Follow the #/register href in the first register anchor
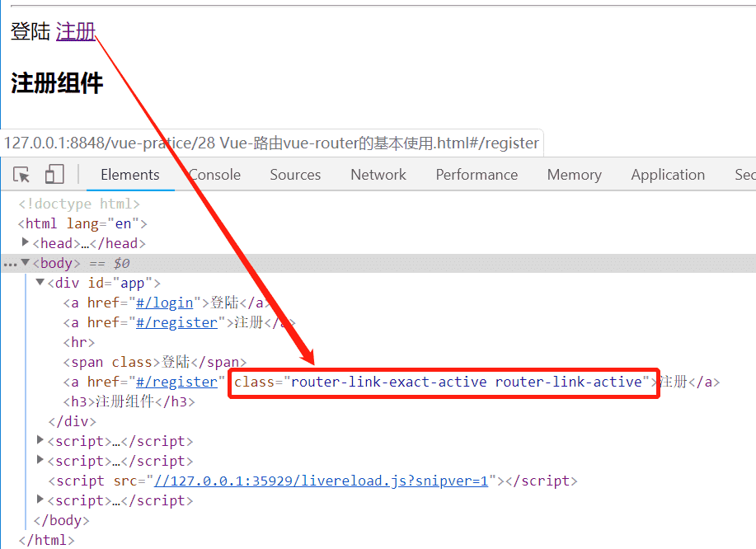The width and height of the screenshot is (756, 549). 176,322
